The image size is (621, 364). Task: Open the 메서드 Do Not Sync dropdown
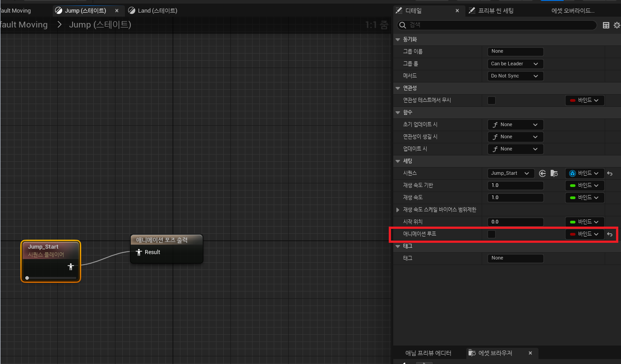(x=515, y=76)
